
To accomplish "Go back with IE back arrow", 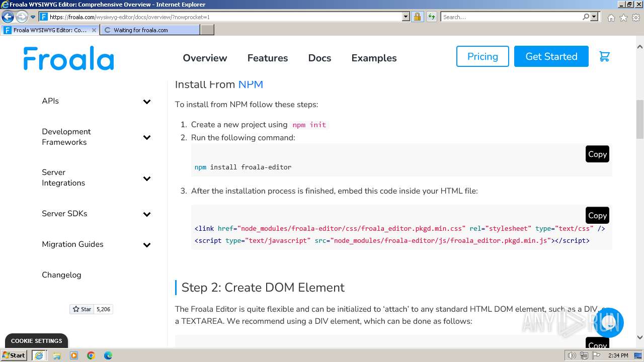I will coord(8,17).
